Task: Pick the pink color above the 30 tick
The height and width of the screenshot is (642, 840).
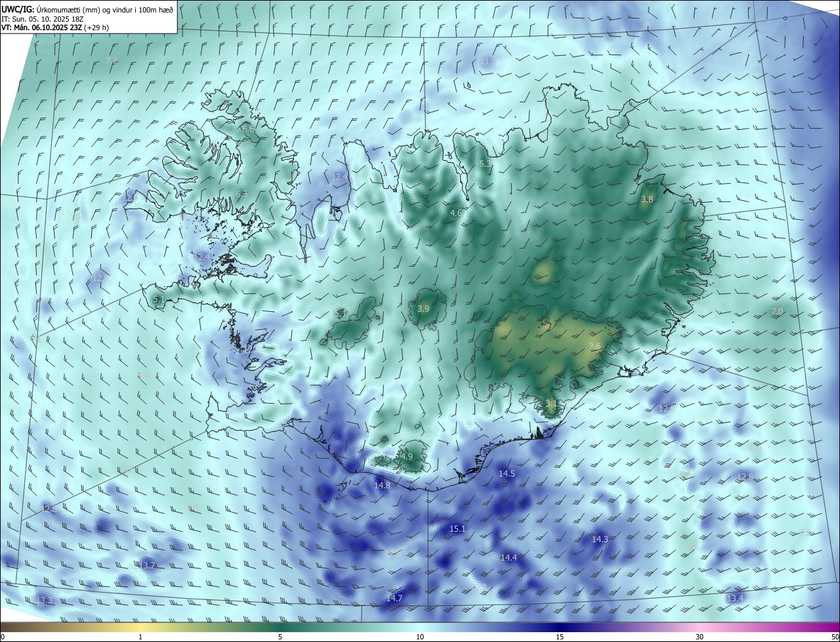Action: 700,627
